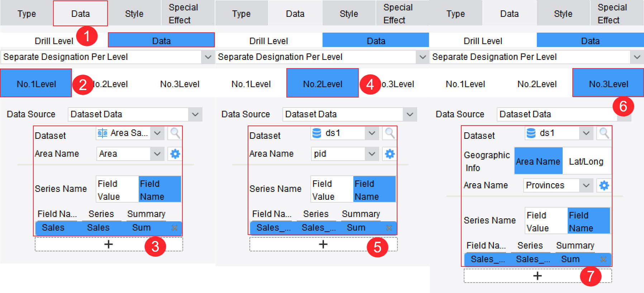644x293 pixels.
Task: Expand the Area Sa... dataset dropdown
Action: (x=157, y=133)
